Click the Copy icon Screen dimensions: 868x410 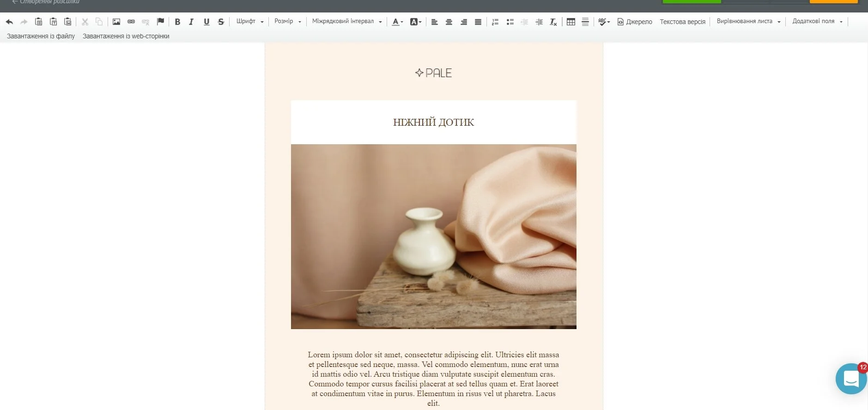coord(99,22)
